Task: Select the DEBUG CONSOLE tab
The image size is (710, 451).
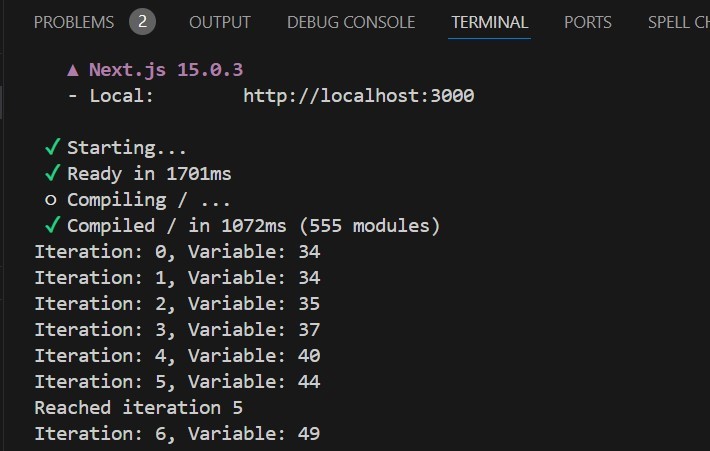Action: 351,21
